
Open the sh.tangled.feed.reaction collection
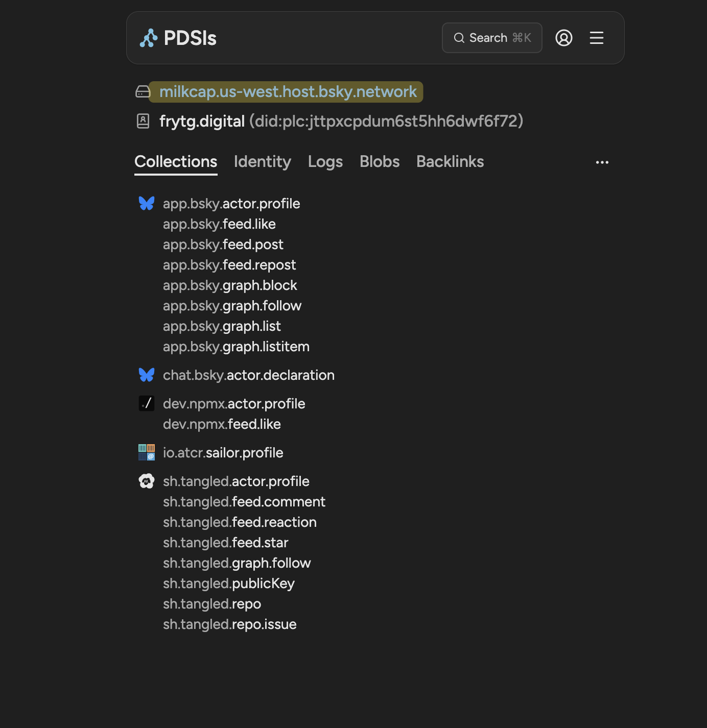(x=240, y=522)
